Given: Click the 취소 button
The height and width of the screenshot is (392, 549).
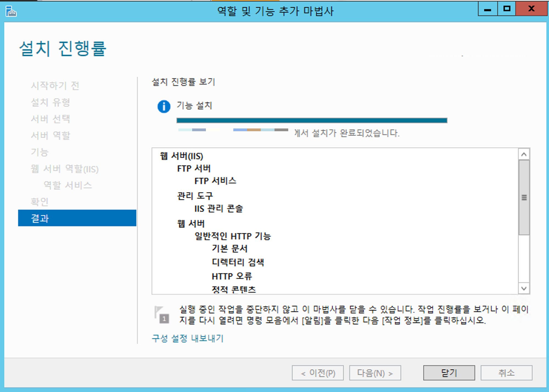Looking at the screenshot, I should pos(506,373).
